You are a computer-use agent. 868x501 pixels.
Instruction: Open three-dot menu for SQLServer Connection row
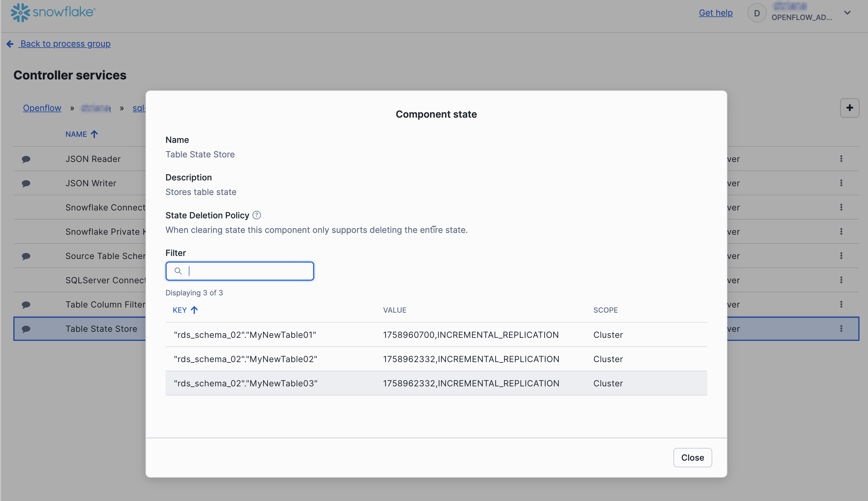coord(841,280)
